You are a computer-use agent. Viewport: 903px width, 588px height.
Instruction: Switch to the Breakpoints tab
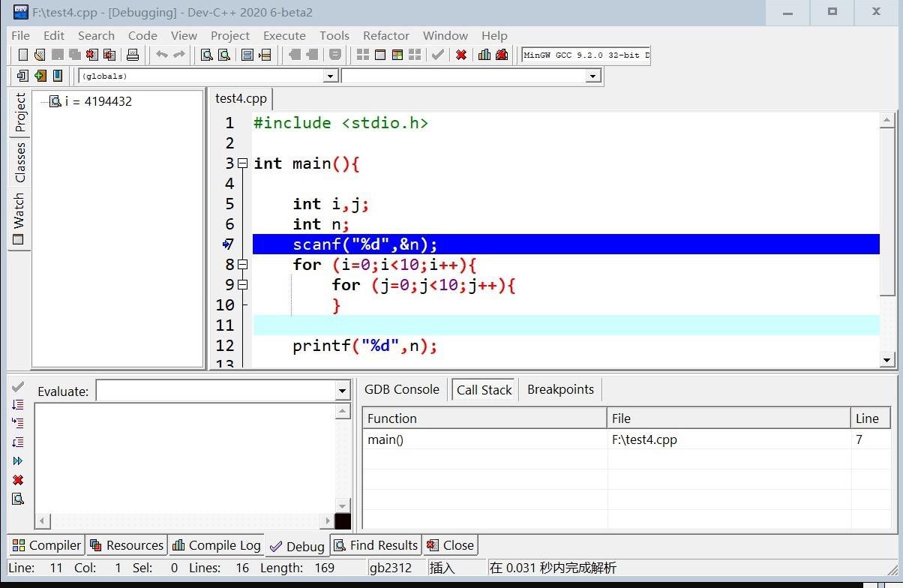[x=560, y=389]
